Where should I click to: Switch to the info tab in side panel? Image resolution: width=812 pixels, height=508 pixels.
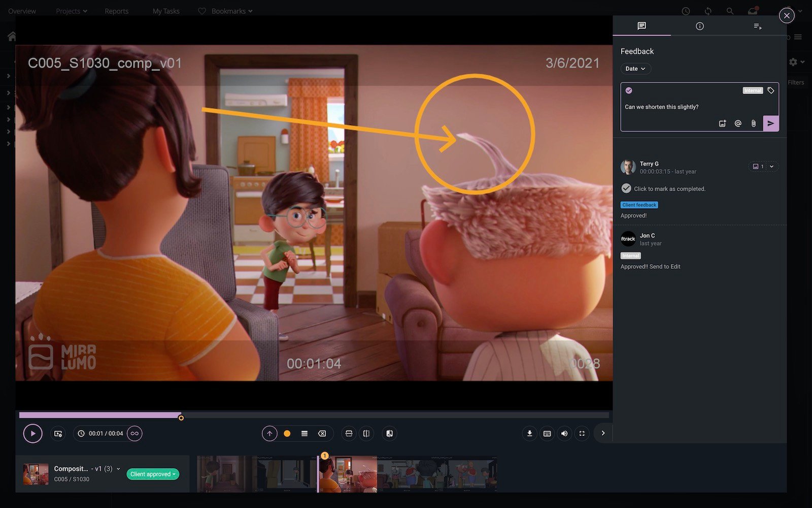click(699, 26)
